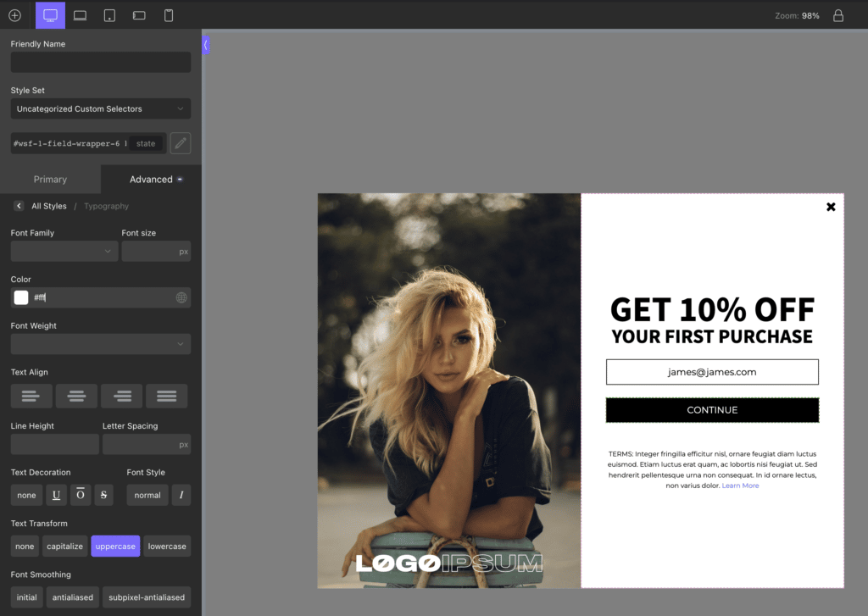Set font style to italic
Image resolution: width=868 pixels, height=616 pixels.
pyautogui.click(x=181, y=495)
